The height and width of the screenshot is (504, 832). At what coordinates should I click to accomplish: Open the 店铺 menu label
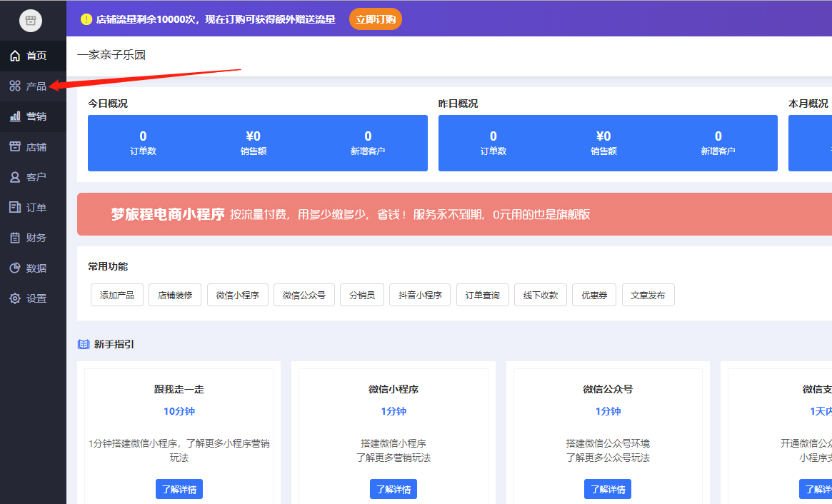tap(36, 147)
